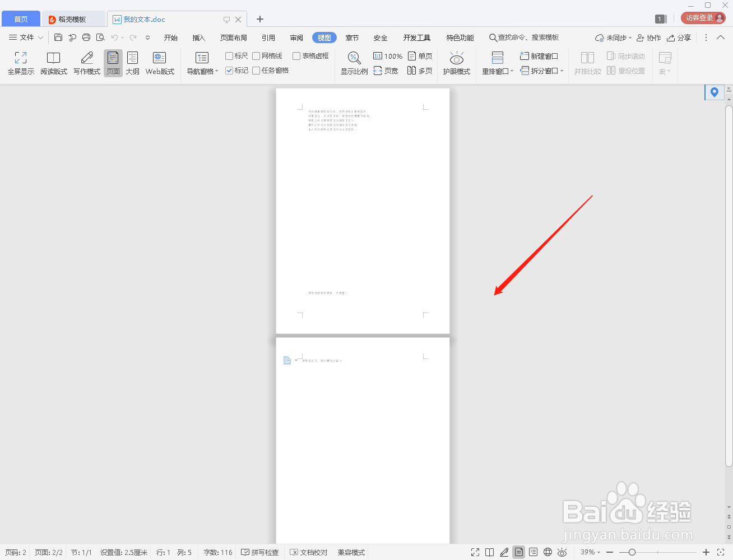The width and height of the screenshot is (733, 560).
Task: Switch to Web layout view
Action: click(x=160, y=63)
